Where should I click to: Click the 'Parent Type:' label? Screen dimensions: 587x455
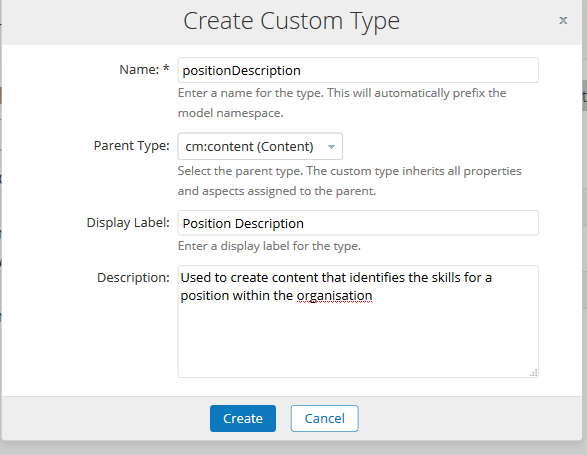pos(131,146)
